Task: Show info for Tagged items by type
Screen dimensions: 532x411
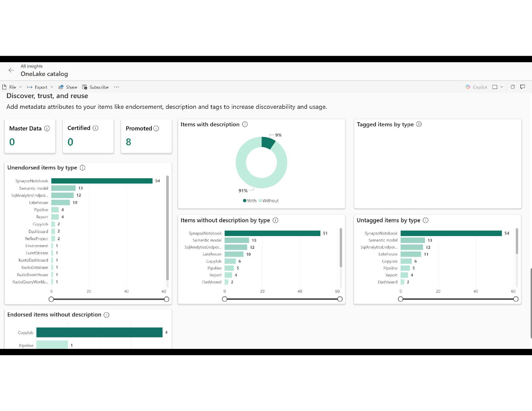Action: [419, 124]
